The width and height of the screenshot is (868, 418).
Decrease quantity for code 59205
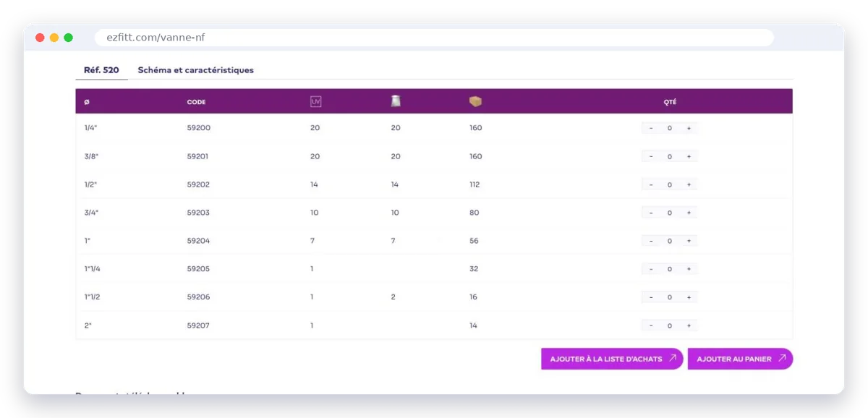651,269
